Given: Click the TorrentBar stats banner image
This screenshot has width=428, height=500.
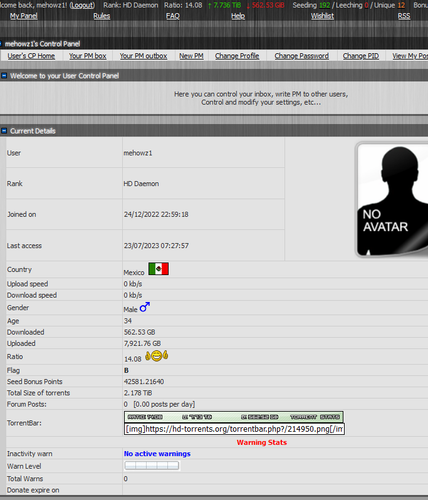Looking at the screenshot, I should point(234,417).
